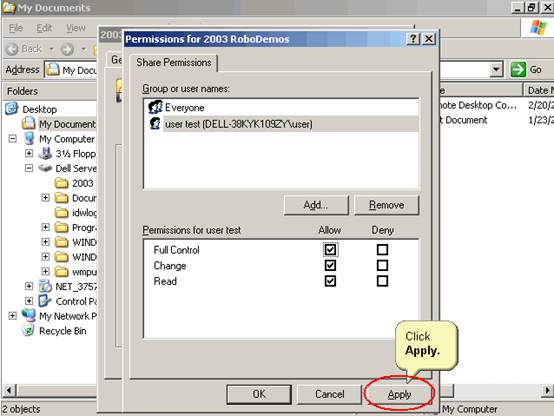
Task: Expand the 3½ Floppy node
Action: point(29,153)
